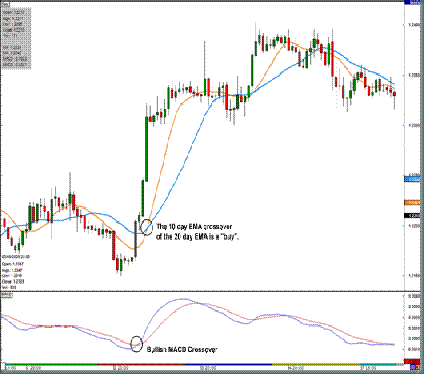Viewport: 424px width, 374px height.
Task: Select the gray indicator data box at top left
Action: (x=16, y=39)
